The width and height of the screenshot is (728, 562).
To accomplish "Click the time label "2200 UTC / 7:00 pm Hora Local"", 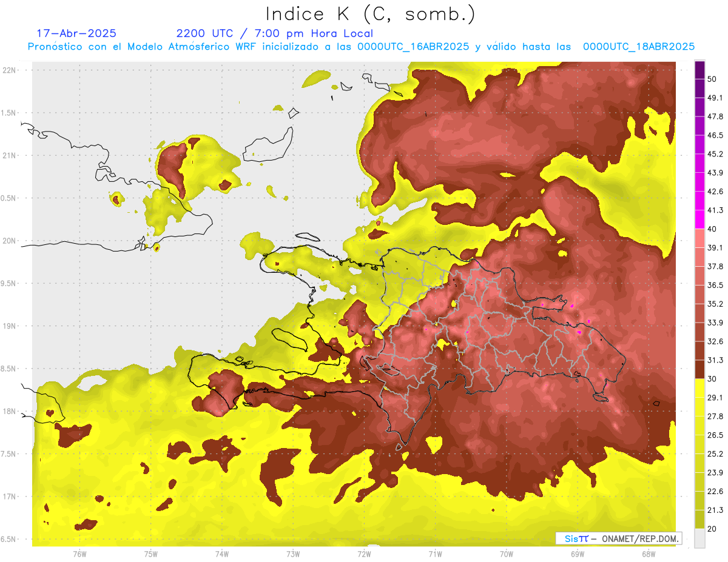I will tap(274, 33).
